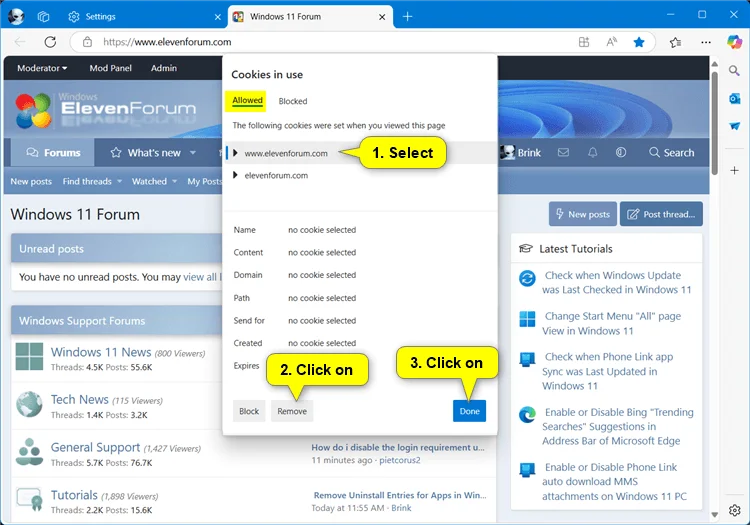Click the scrollbar down arrow

[x=714, y=514]
